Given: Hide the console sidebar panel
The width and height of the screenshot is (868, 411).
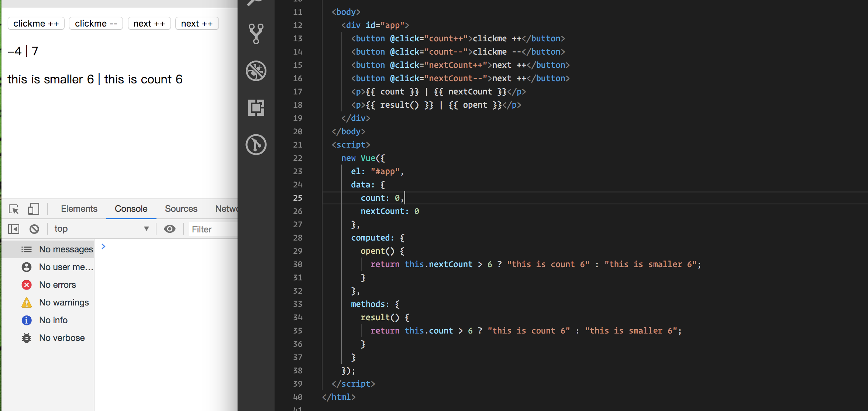Looking at the screenshot, I should point(14,229).
